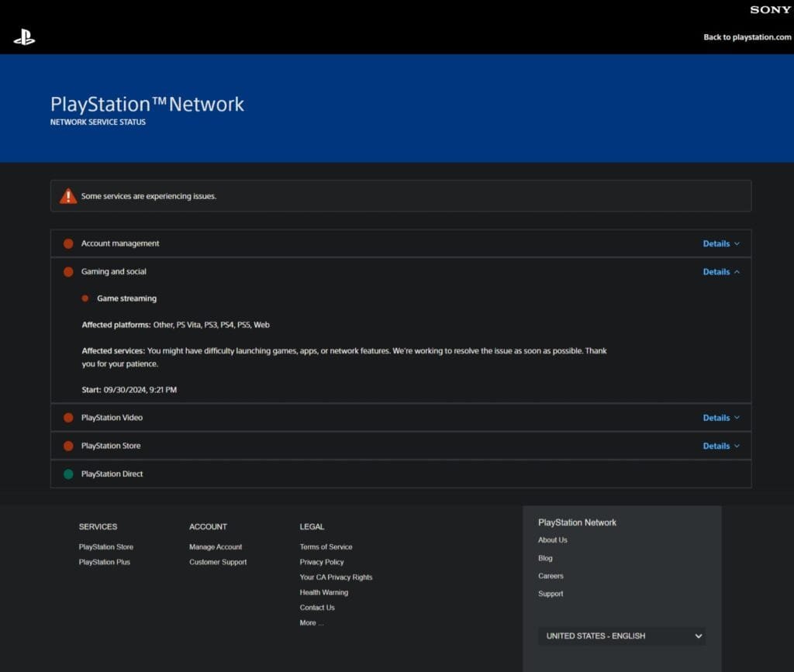Screen dimensions: 794x672
Task: Click 'Some services are experiencing issues' message
Action: click(x=148, y=196)
